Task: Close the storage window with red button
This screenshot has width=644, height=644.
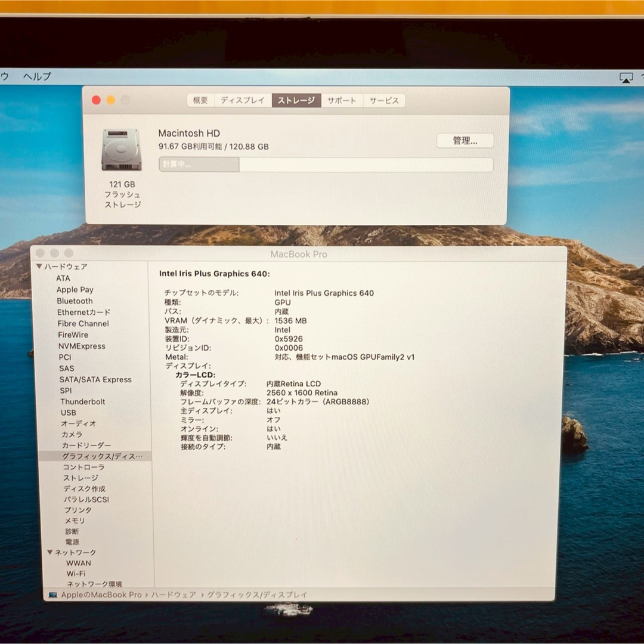Action: pyautogui.click(x=97, y=100)
